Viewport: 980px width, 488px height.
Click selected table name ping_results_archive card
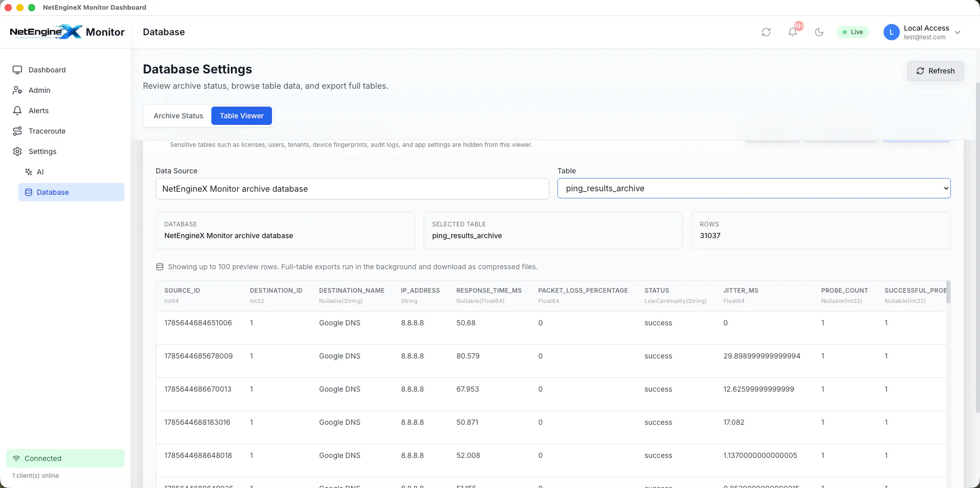(553, 230)
